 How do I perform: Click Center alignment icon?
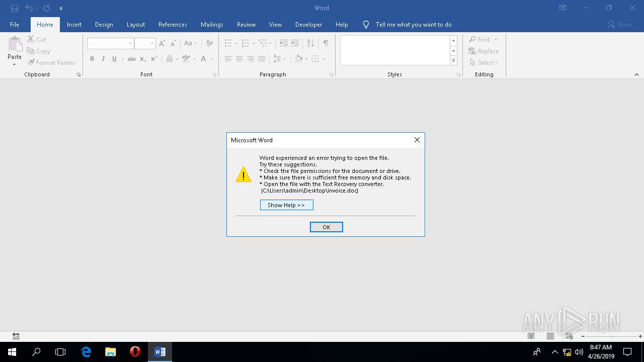coord(239,59)
